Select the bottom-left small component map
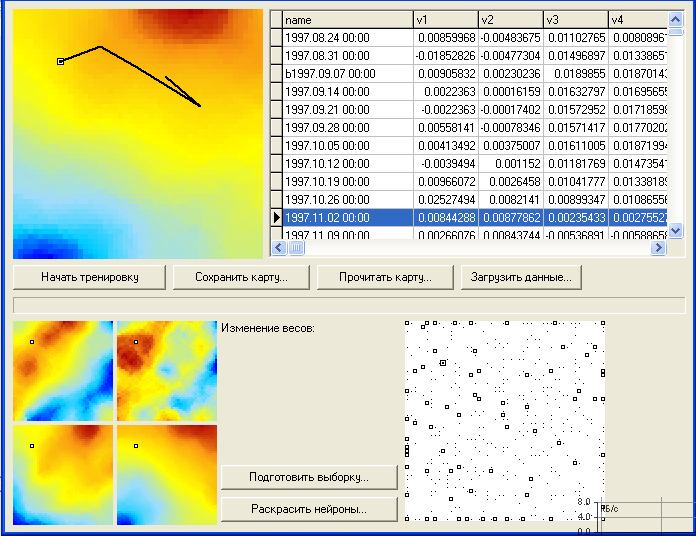Viewport: 696px width, 536px height. pyautogui.click(x=62, y=475)
